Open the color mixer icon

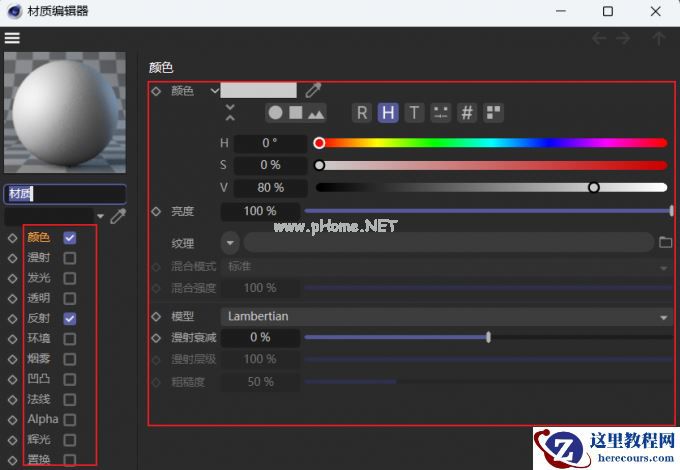point(441,113)
